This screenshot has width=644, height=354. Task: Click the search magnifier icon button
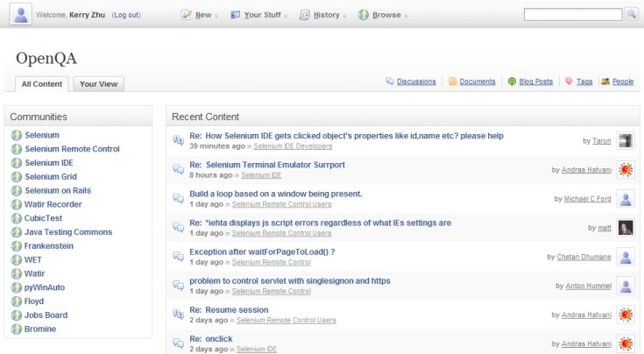click(632, 15)
